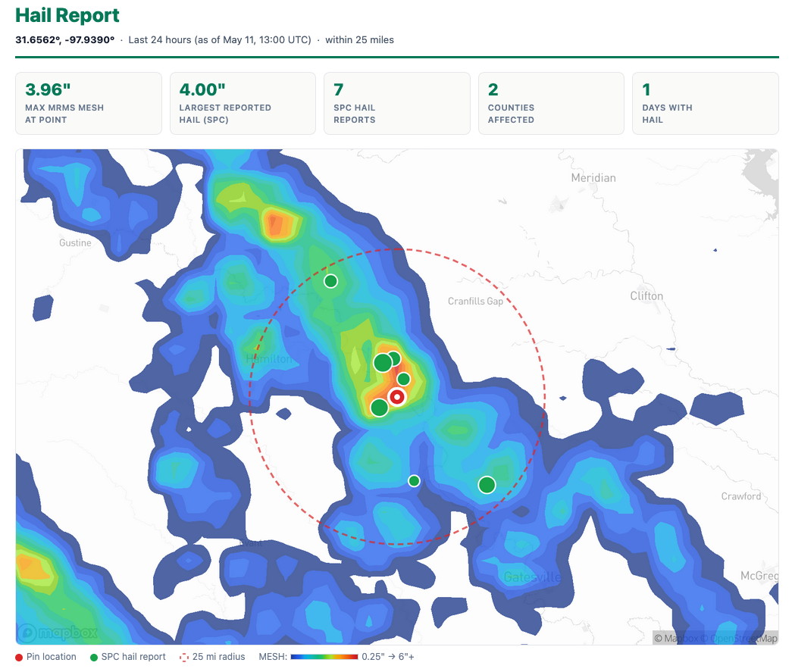The width and height of the screenshot is (792, 672).
Task: Click the red pin location marker on map
Action: tap(397, 397)
